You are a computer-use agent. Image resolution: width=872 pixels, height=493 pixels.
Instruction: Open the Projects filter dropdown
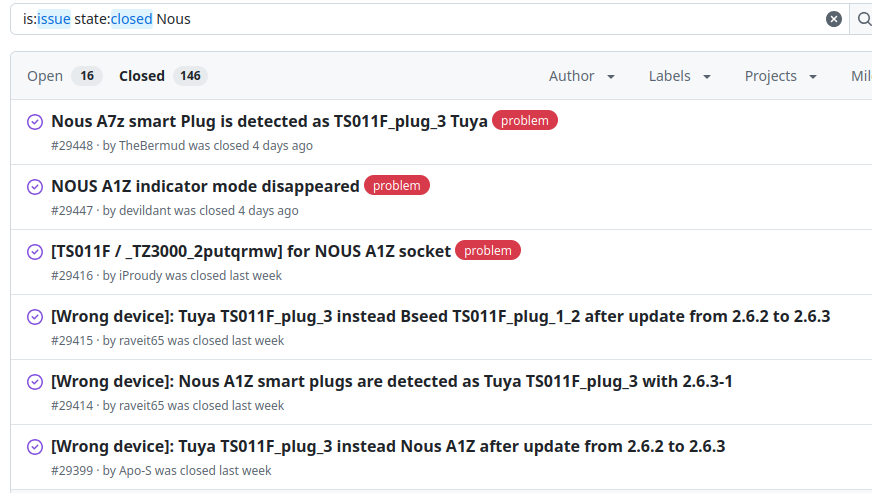click(x=781, y=76)
